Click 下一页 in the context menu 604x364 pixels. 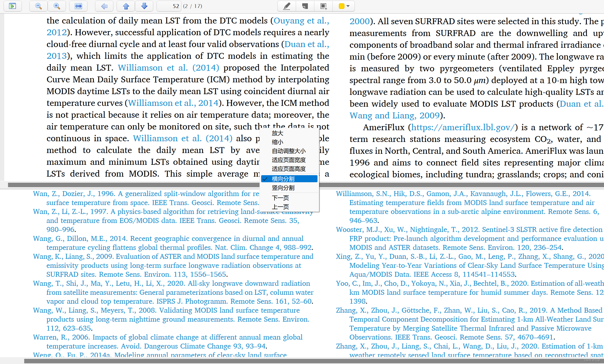(280, 198)
